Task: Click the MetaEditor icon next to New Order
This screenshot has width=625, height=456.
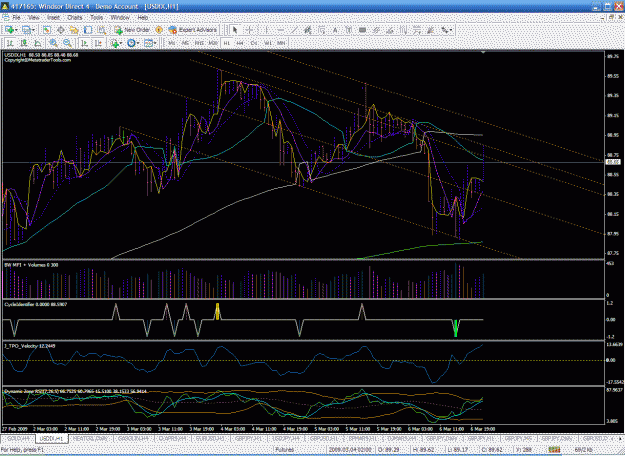Action: pyautogui.click(x=159, y=30)
